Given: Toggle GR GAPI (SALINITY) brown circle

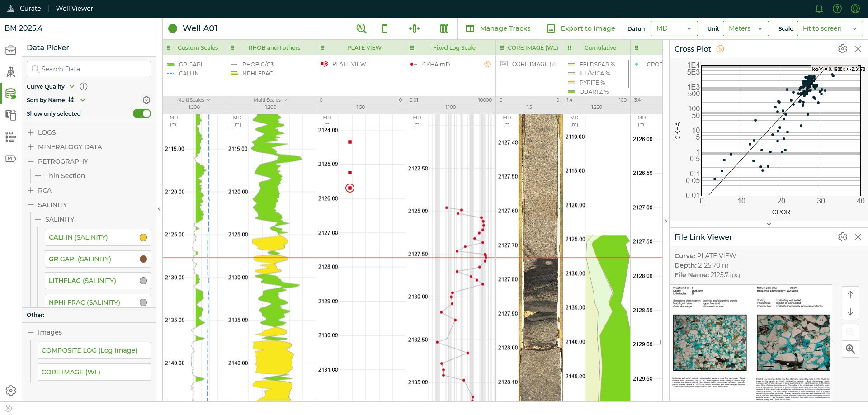Looking at the screenshot, I should (143, 259).
